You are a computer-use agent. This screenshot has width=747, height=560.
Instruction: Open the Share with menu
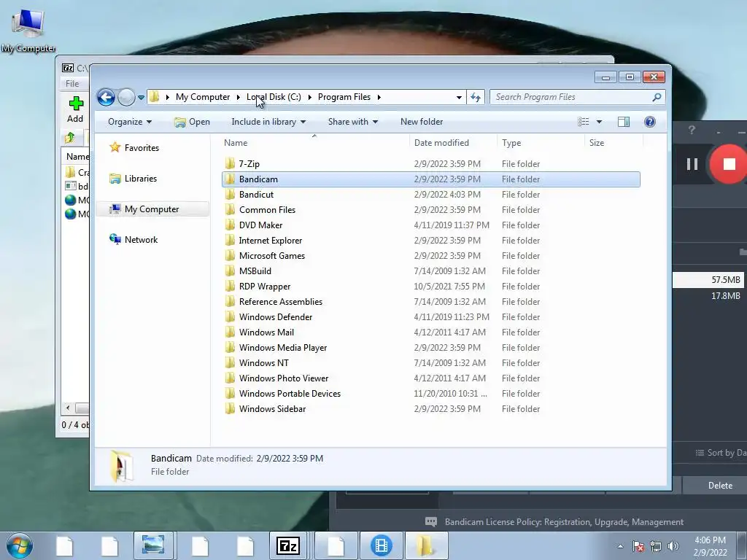coord(353,122)
